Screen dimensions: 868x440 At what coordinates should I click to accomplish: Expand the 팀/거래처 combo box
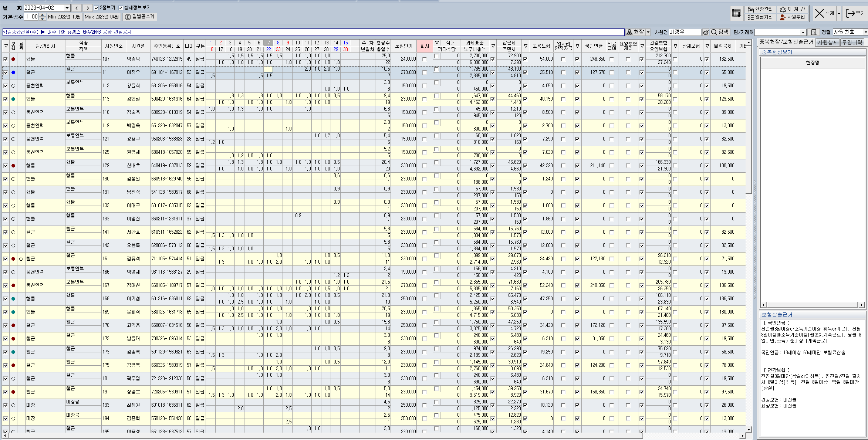pyautogui.click(x=803, y=33)
